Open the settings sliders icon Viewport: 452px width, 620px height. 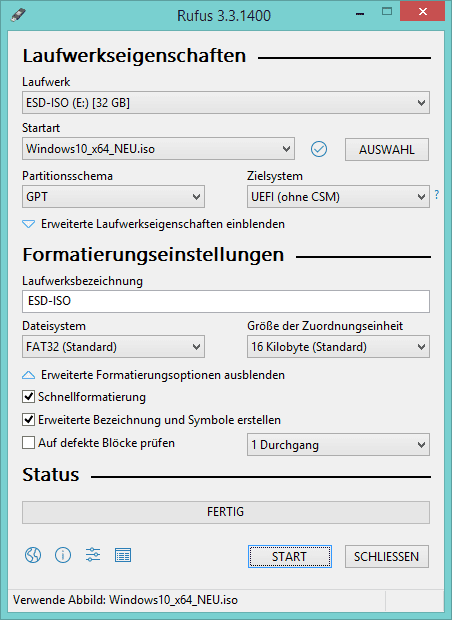click(93, 555)
